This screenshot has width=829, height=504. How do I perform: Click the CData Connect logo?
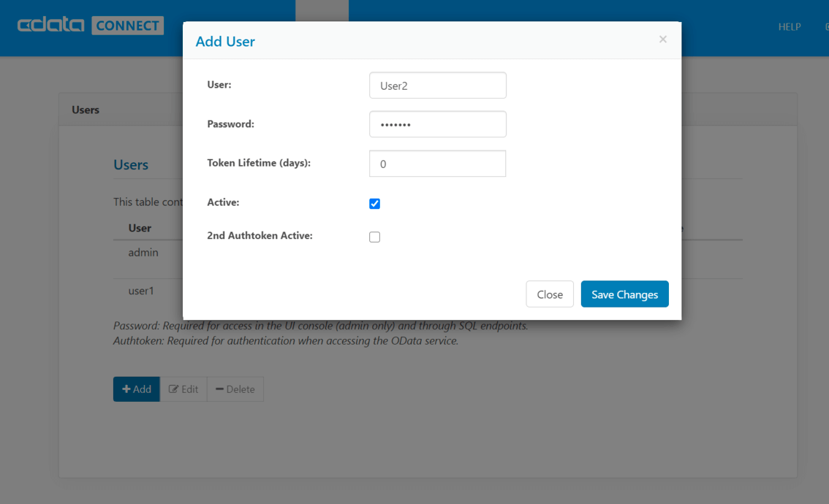[91, 25]
